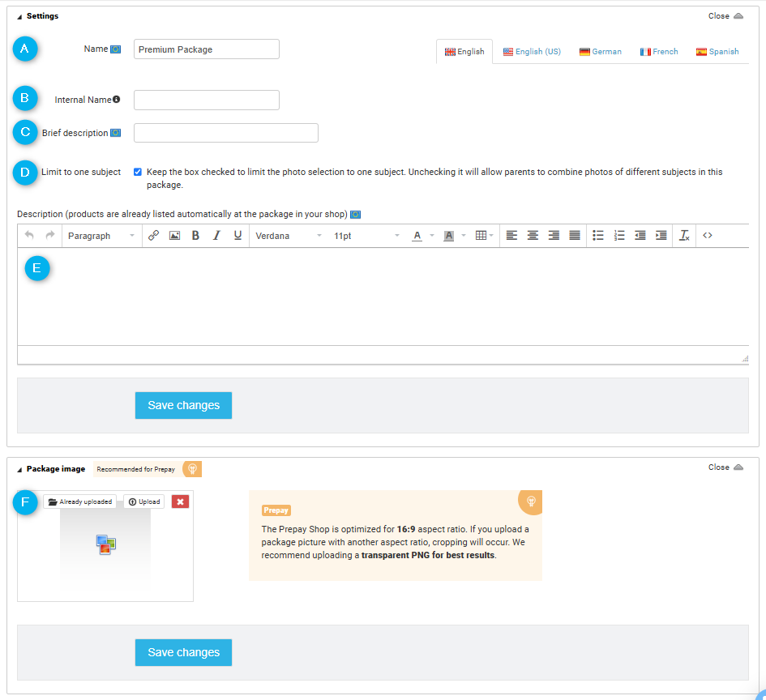Insert a link with the link icon
Screen dimensions: 766x700
[x=153, y=236]
